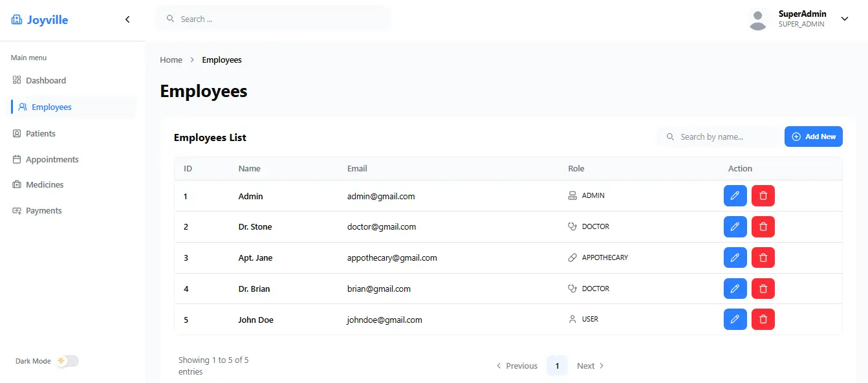Edit the Apt. Jane employee row

[735, 257]
